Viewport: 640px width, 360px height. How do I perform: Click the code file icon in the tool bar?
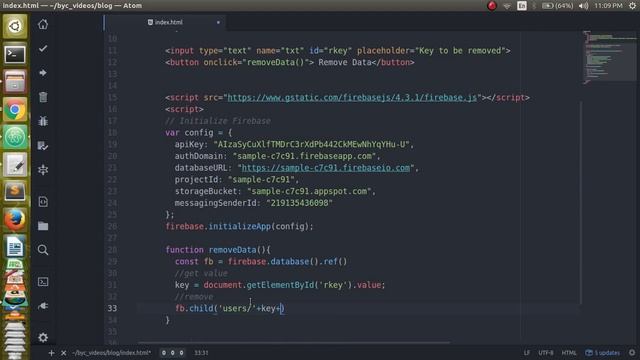point(43,201)
